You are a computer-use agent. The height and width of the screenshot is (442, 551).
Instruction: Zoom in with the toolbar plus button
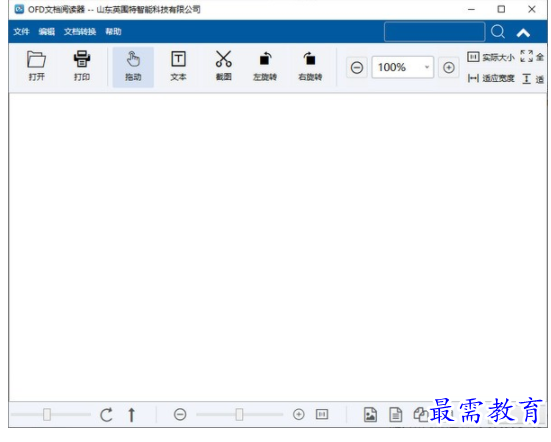point(449,67)
